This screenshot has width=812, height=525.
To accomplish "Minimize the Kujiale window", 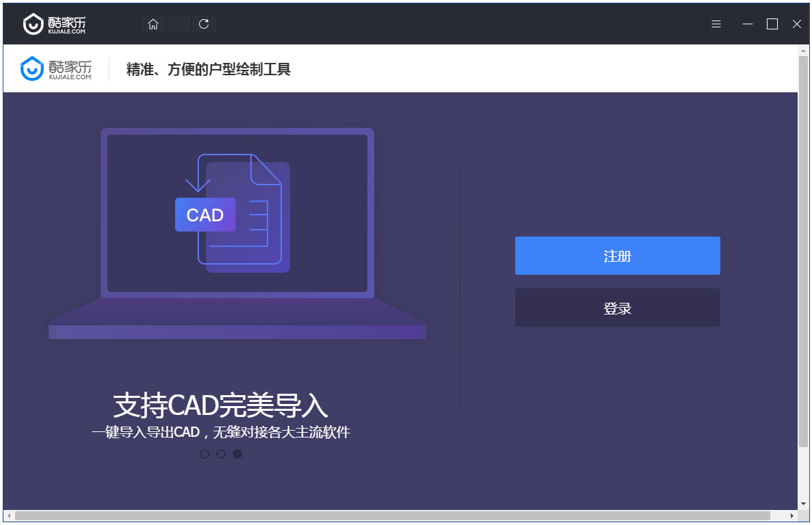I will [747, 24].
